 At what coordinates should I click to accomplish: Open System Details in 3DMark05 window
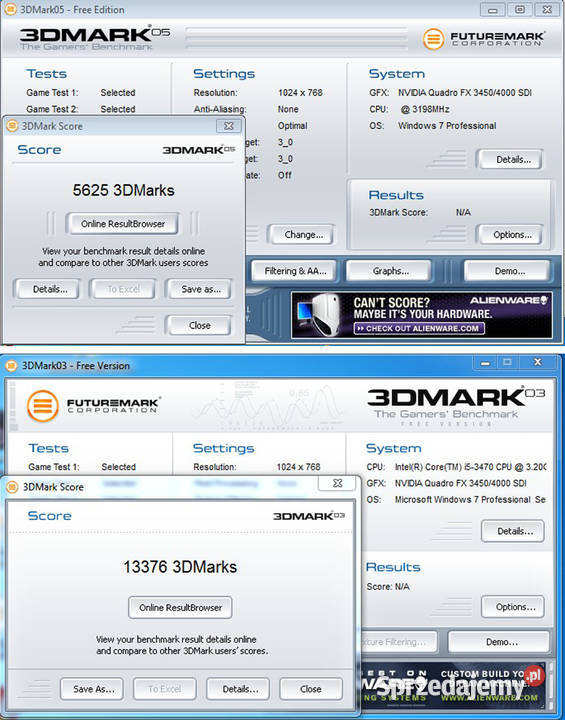pos(513,160)
